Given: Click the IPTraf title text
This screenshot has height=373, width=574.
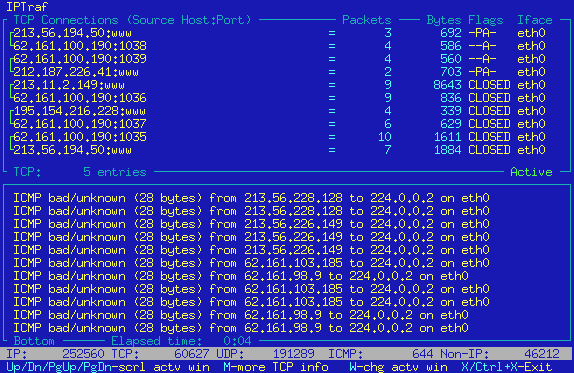Looking at the screenshot, I should point(27,7).
